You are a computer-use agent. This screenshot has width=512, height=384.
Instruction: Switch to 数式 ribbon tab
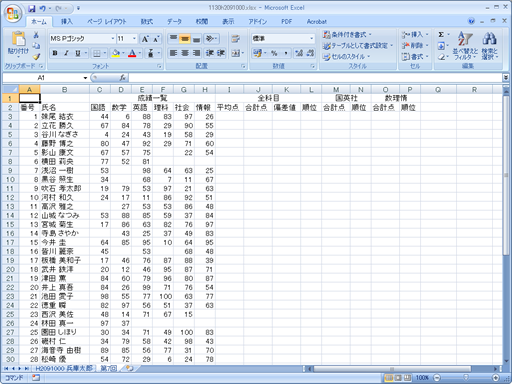147,22
